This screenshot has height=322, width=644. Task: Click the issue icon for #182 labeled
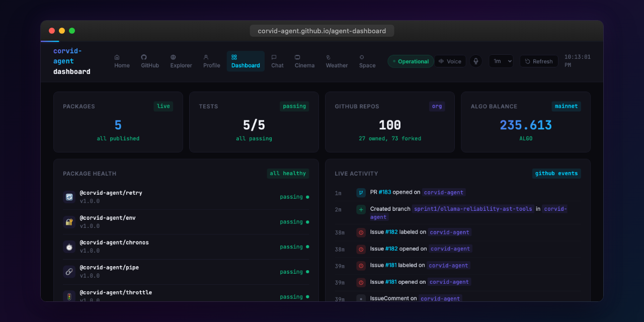coord(361,232)
